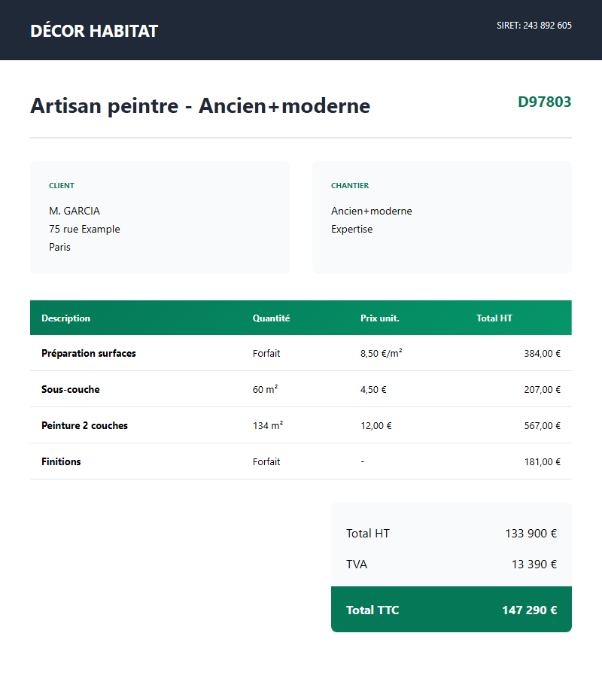
Task: Click the address 75 rue Example
Action: 84,229
